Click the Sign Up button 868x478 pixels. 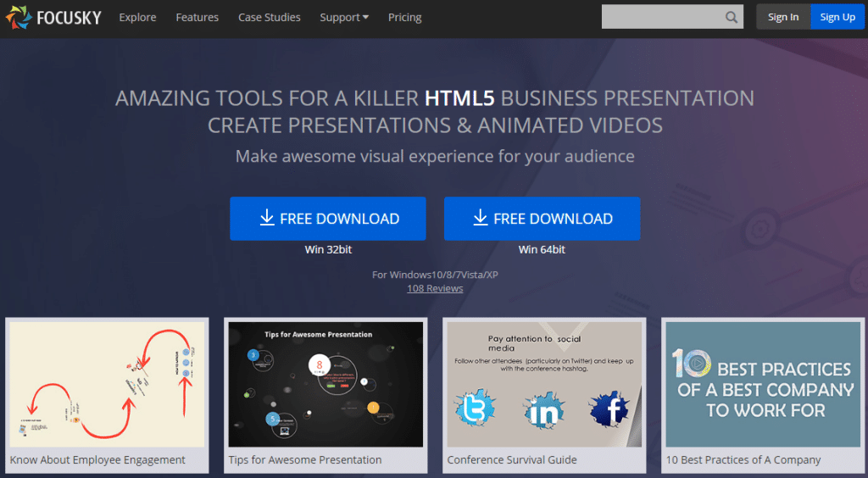837,17
